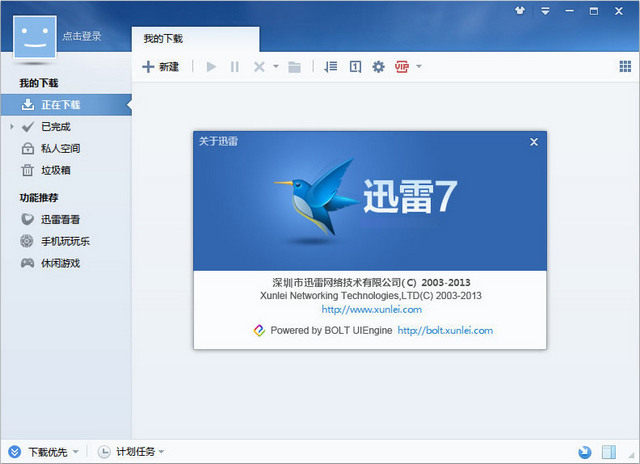Open the http://www.xunlei.com link
This screenshot has width=640, height=464.
[x=371, y=309]
